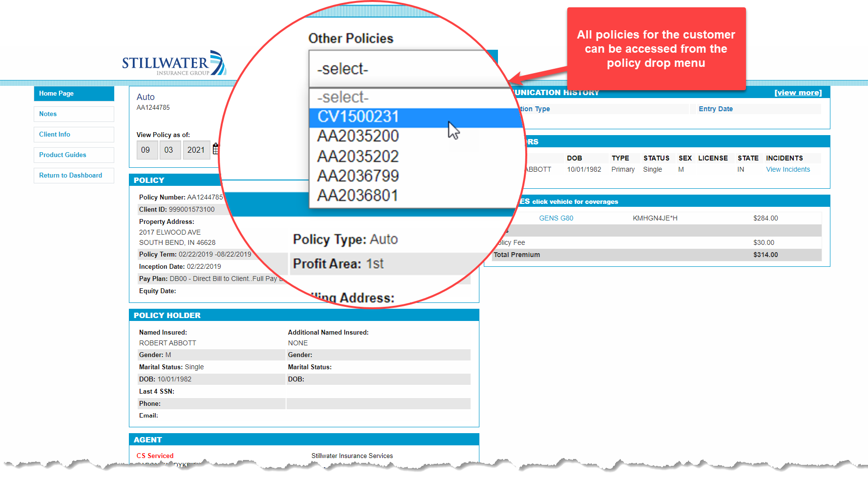Click the TYPE column header

pyautogui.click(x=620, y=158)
